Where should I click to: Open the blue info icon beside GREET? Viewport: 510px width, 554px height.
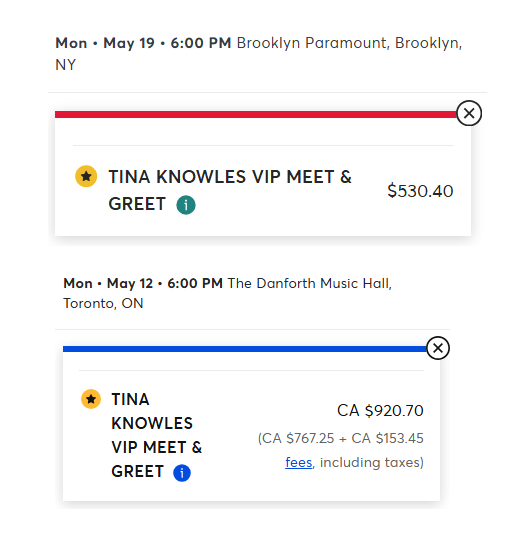(x=182, y=473)
